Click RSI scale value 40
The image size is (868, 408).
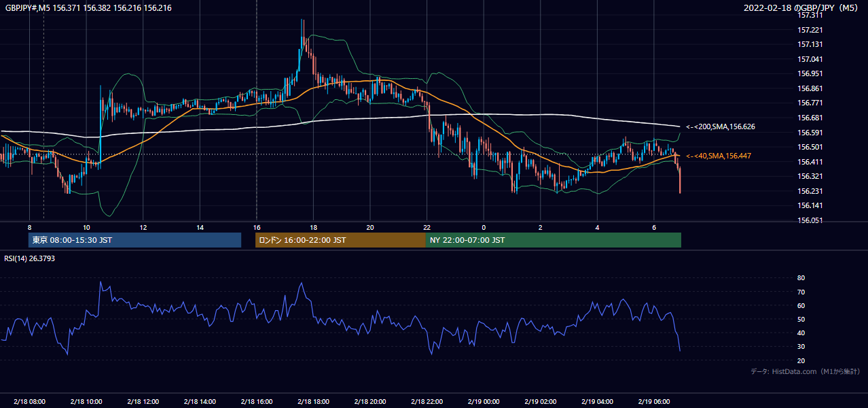pyautogui.click(x=801, y=333)
